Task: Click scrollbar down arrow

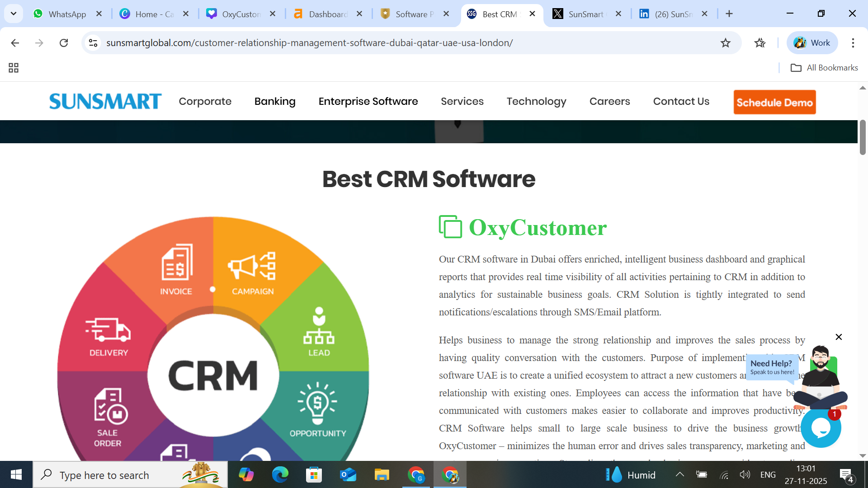Action: 863,456
